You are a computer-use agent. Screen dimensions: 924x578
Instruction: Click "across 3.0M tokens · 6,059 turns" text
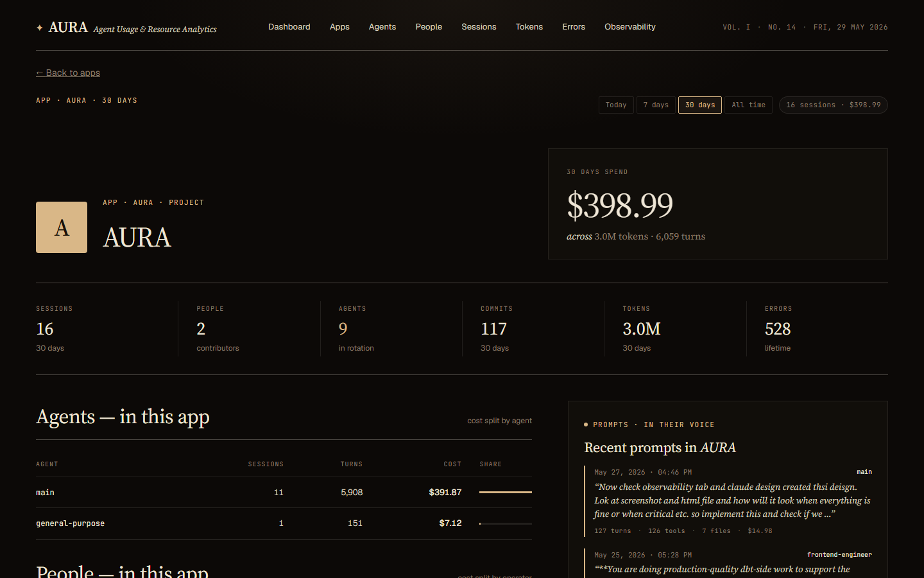pos(636,236)
